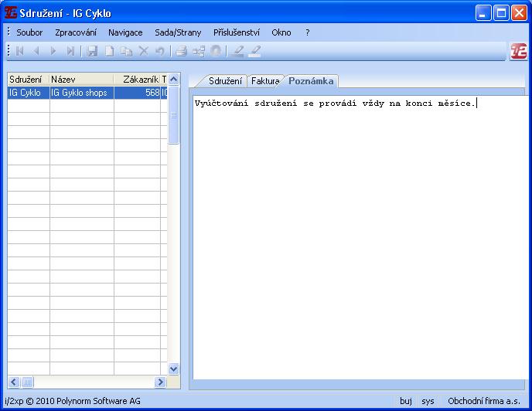Viewport: 532px width, 411px height.
Task: Click into the Poznámka note text area
Action: (359, 237)
